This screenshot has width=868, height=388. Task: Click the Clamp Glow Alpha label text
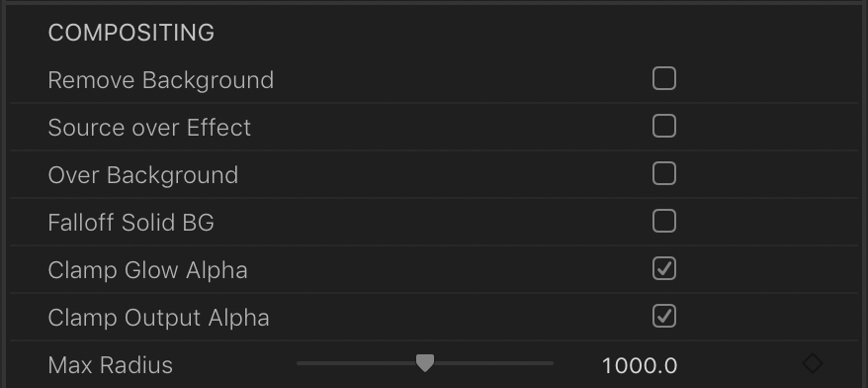point(147,270)
